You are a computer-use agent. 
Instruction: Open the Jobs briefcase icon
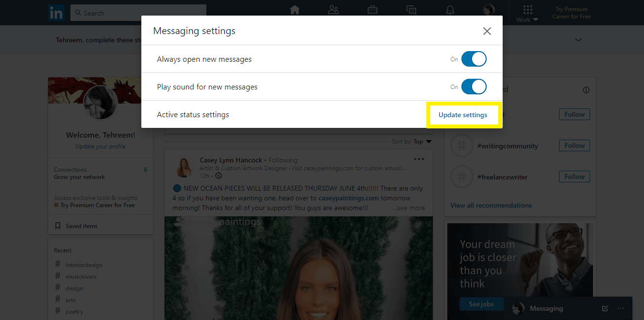tap(373, 9)
